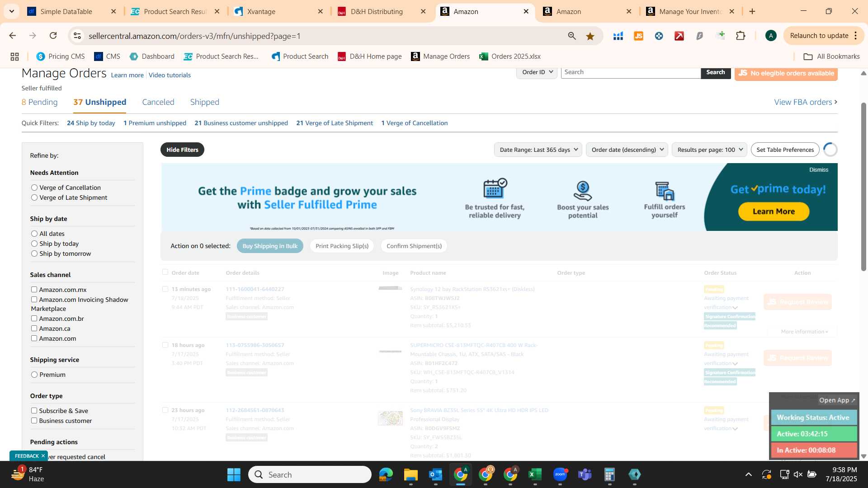Open the Order ID search type dropdown
868x488 pixels.
coord(537,72)
